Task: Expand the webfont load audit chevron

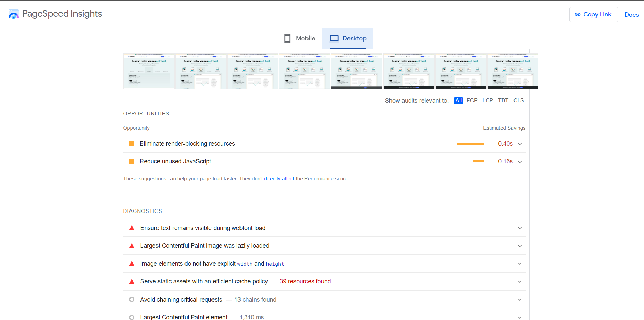Action: (x=520, y=228)
